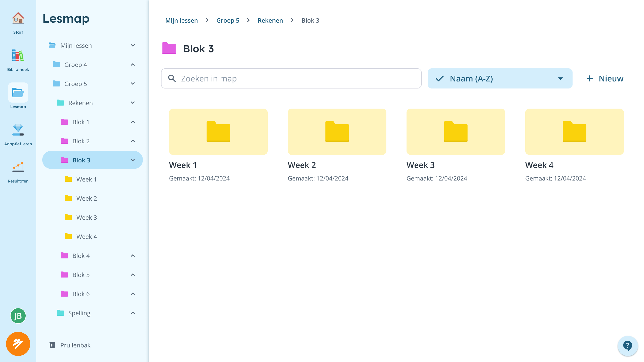Open the orange Snappet logo button
644x362 pixels.
(18, 344)
